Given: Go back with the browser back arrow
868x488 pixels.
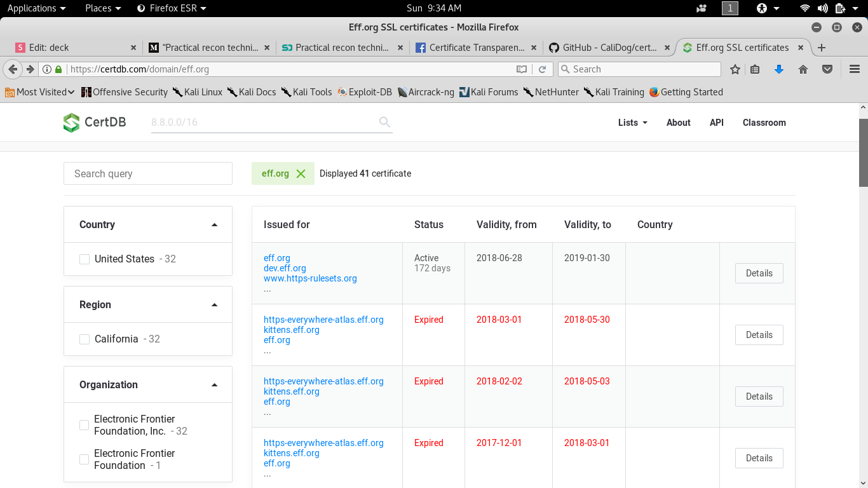Looking at the screenshot, I should coord(13,69).
